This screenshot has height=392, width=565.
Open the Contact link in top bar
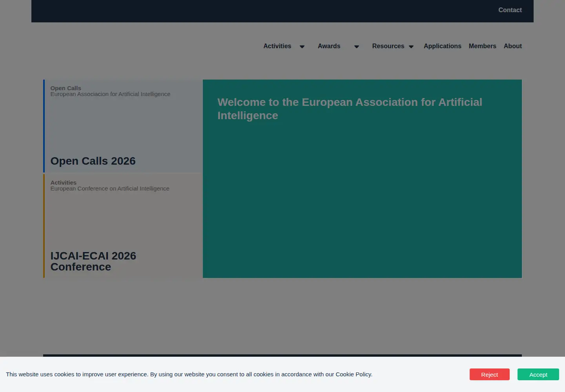(510, 10)
